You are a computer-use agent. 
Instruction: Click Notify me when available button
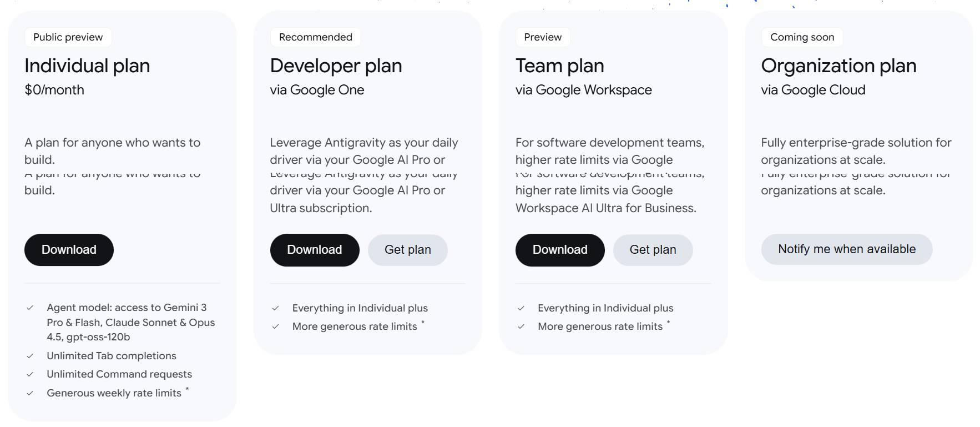847,249
